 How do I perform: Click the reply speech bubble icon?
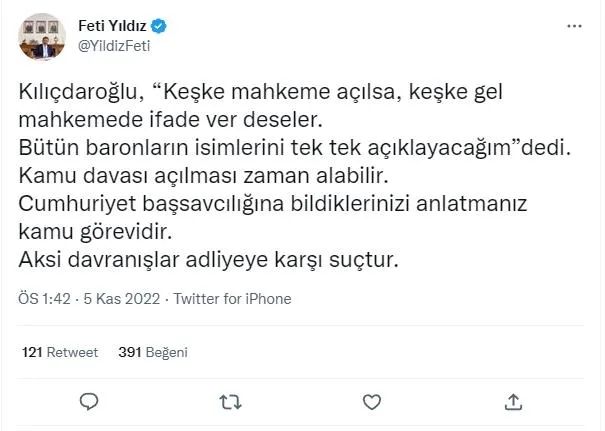point(88,402)
